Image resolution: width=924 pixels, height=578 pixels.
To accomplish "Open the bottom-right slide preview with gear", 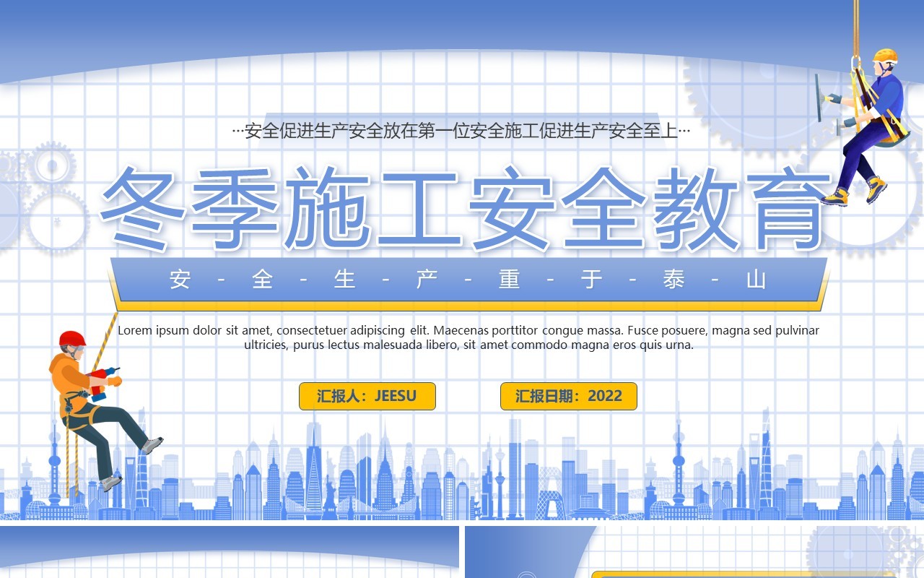I will click(x=694, y=552).
